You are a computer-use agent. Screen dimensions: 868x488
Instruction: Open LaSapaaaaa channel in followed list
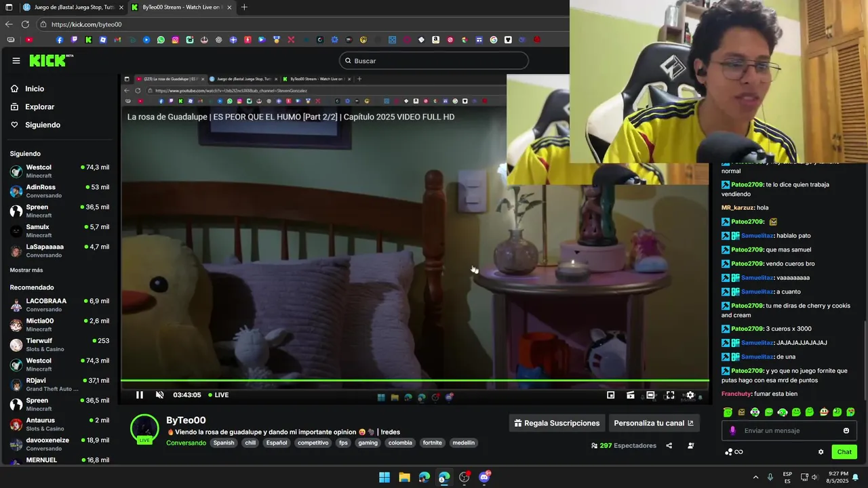60,251
